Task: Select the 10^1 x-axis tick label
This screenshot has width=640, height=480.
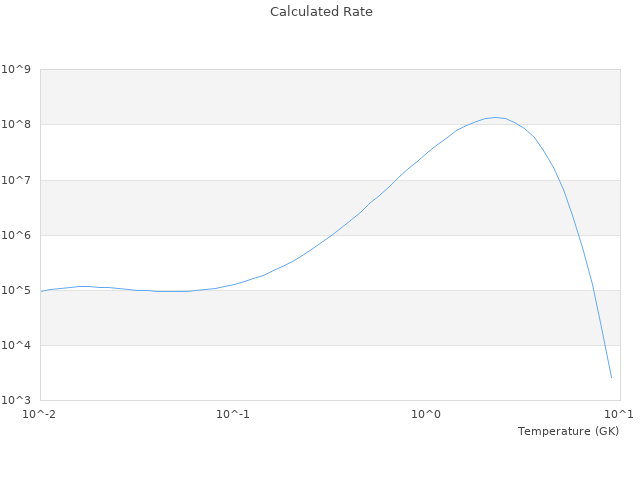Action: click(x=619, y=414)
